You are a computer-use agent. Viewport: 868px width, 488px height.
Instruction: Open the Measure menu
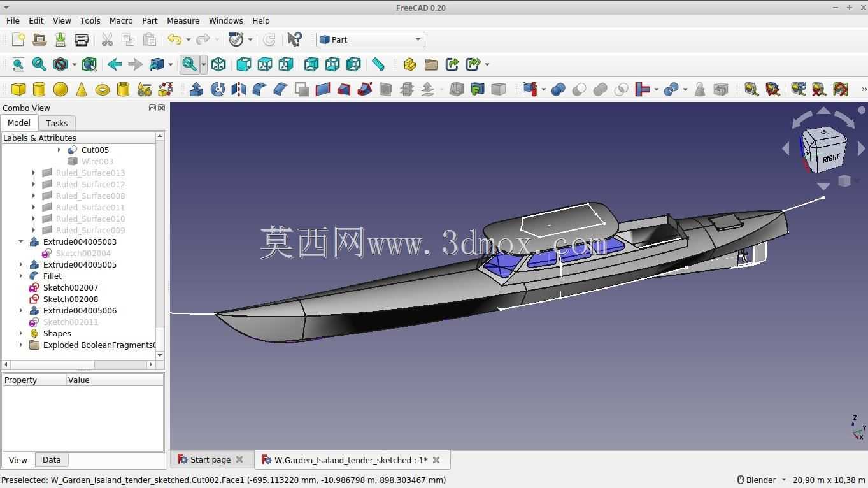click(x=183, y=20)
